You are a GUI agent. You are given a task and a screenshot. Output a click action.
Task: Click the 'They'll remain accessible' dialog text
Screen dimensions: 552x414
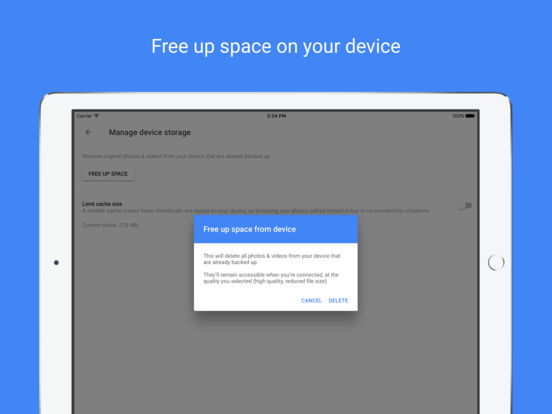coord(271,278)
